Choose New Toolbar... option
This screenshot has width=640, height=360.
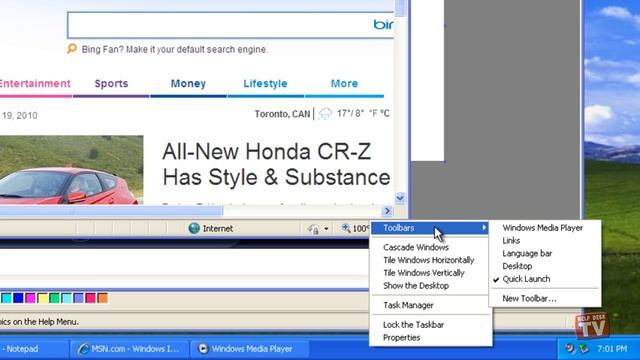pos(529,298)
